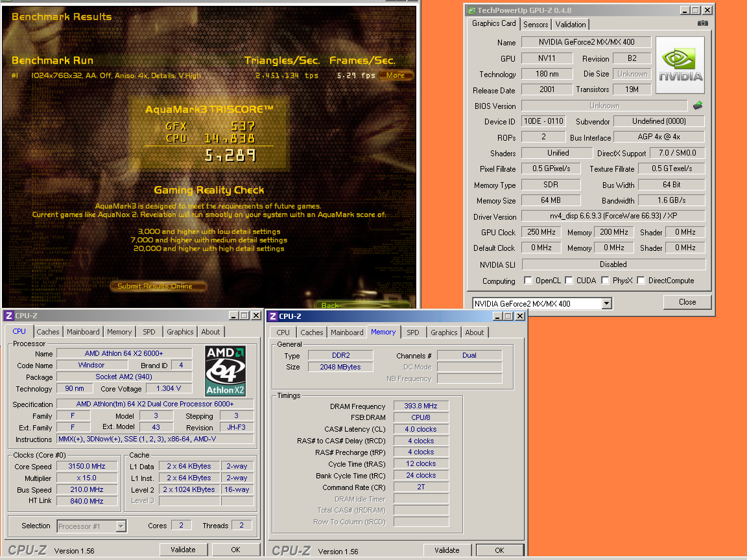This screenshot has height=560, width=747.
Task: Open the Graphics tab in right CPU-Z
Action: 444,332
